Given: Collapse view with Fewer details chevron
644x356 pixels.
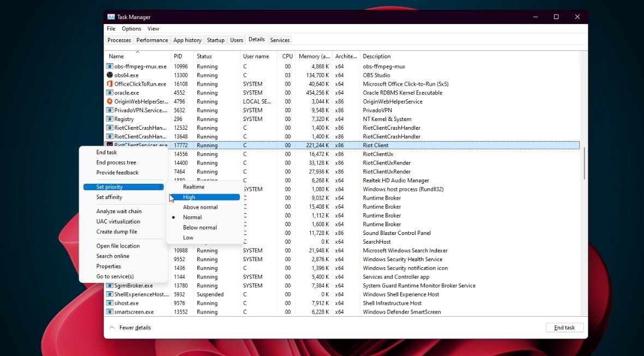Looking at the screenshot, I should [x=112, y=328].
